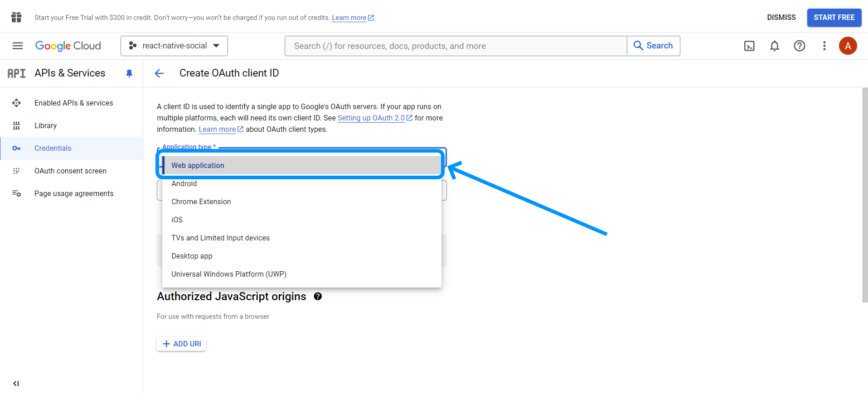Click the APIs & Services heading
This screenshot has height=393, width=868.
(x=70, y=73)
